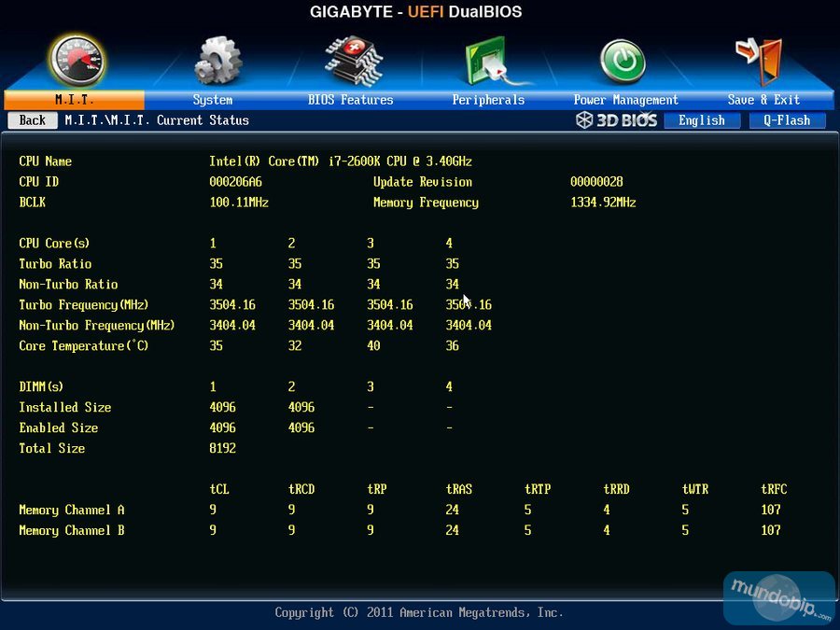Select the tRAS column header
840x630 pixels.
point(459,489)
